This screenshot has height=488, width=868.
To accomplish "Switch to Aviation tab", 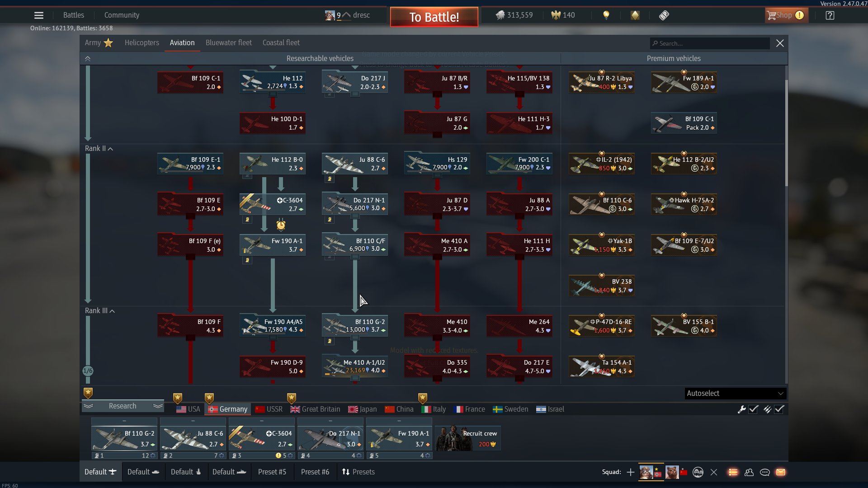I will pos(182,43).
